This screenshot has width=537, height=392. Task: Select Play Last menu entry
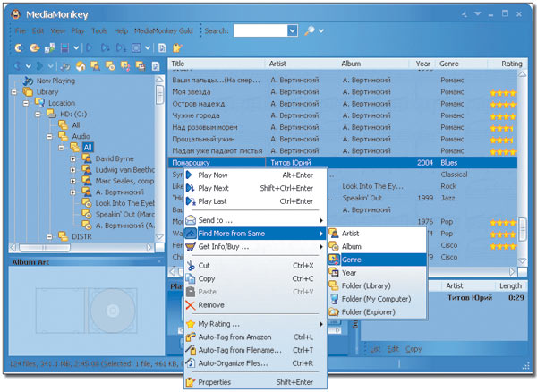click(255, 201)
